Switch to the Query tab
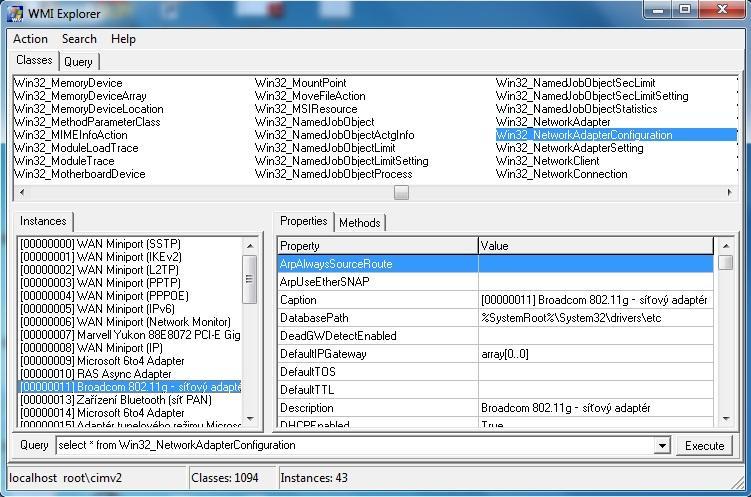The height and width of the screenshot is (497, 751). (x=78, y=62)
